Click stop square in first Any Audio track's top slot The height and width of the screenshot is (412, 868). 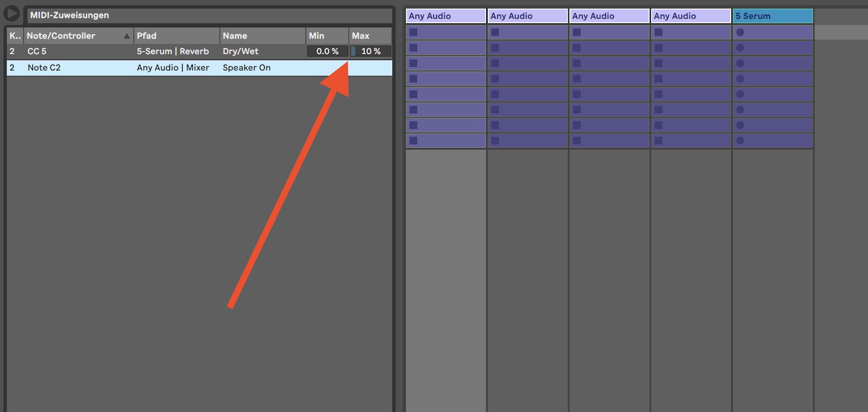pyautogui.click(x=413, y=32)
